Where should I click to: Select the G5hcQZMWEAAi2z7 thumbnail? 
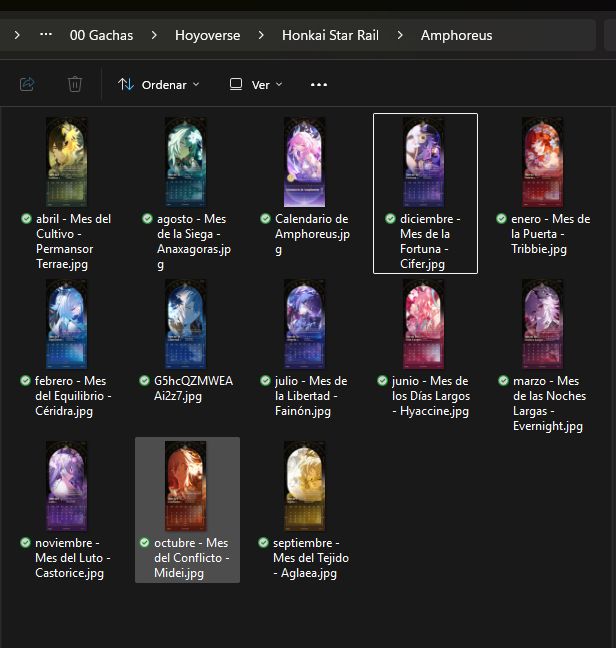[186, 324]
